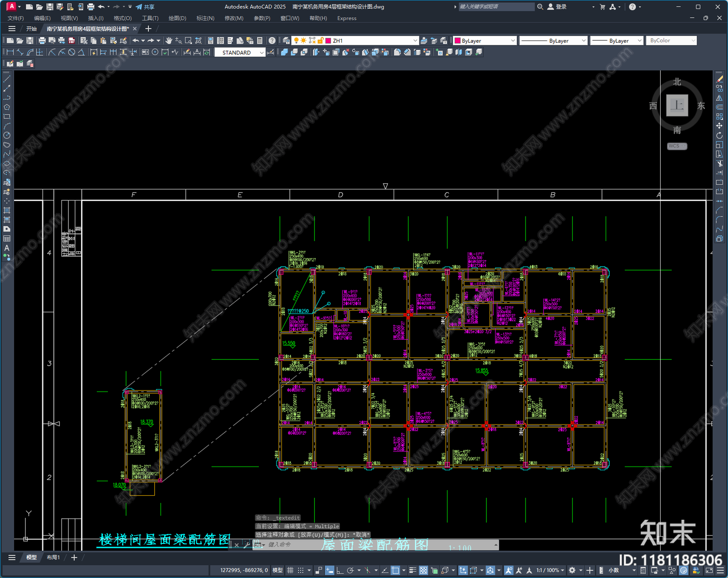Viewport: 728px width, 578px height.
Task: Click the Mirror tool in right toolbar
Action: pyautogui.click(x=719, y=98)
